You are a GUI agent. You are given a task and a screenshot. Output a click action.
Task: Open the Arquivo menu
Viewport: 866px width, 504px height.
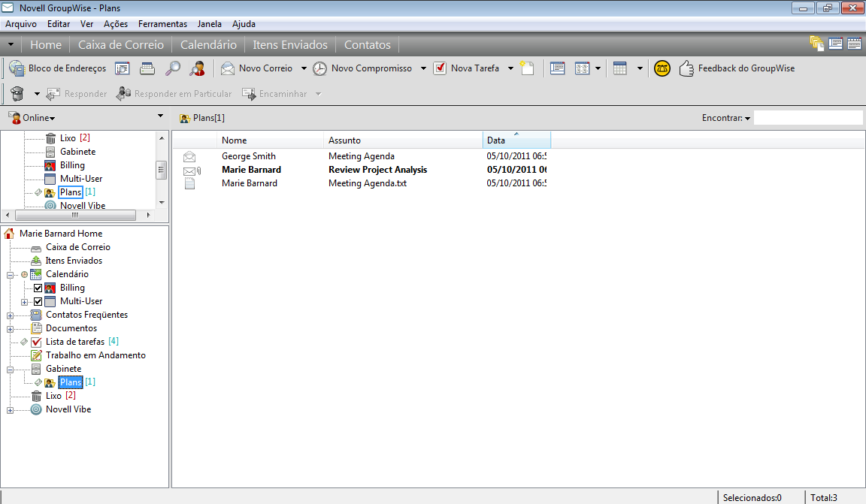(21, 24)
